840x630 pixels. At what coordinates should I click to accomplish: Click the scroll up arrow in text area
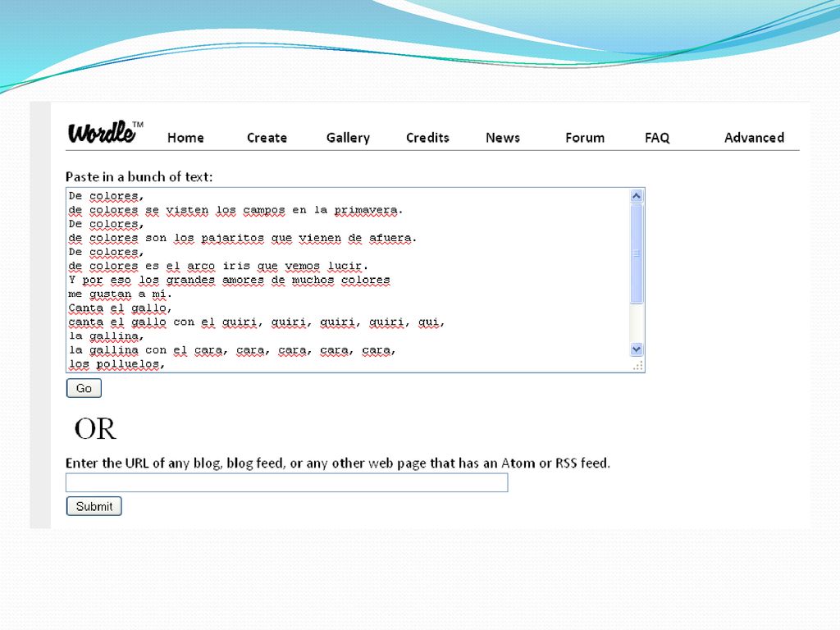tap(637, 195)
